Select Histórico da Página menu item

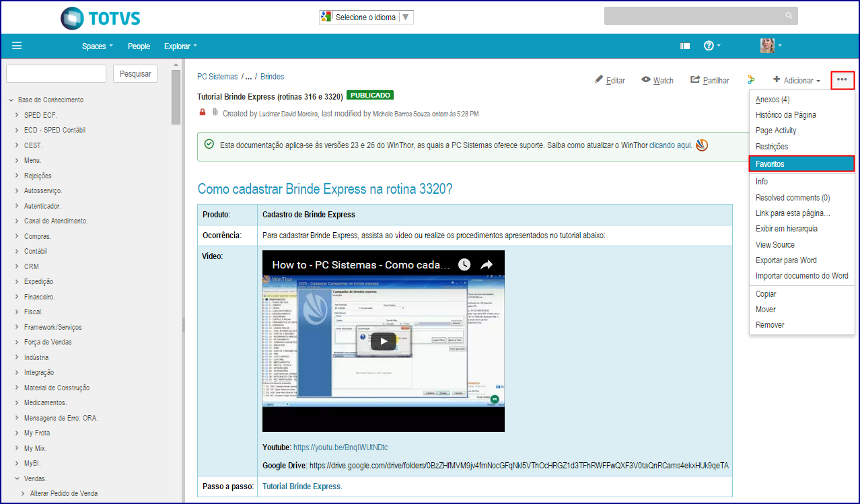pos(801,115)
